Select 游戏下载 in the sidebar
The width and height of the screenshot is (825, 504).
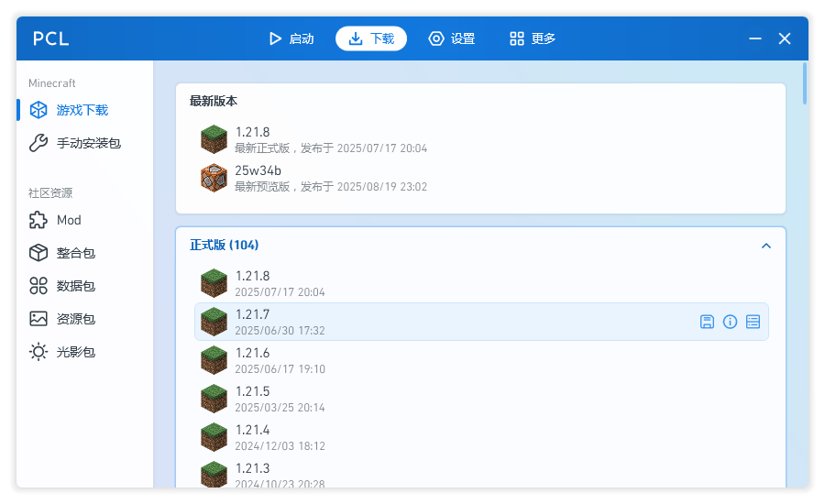click(85, 110)
